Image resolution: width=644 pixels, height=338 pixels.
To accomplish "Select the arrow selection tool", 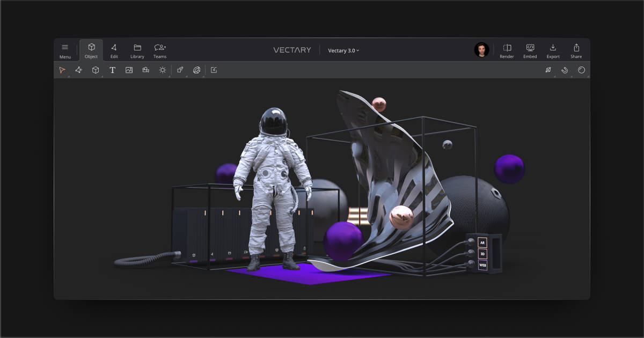I will 62,70.
